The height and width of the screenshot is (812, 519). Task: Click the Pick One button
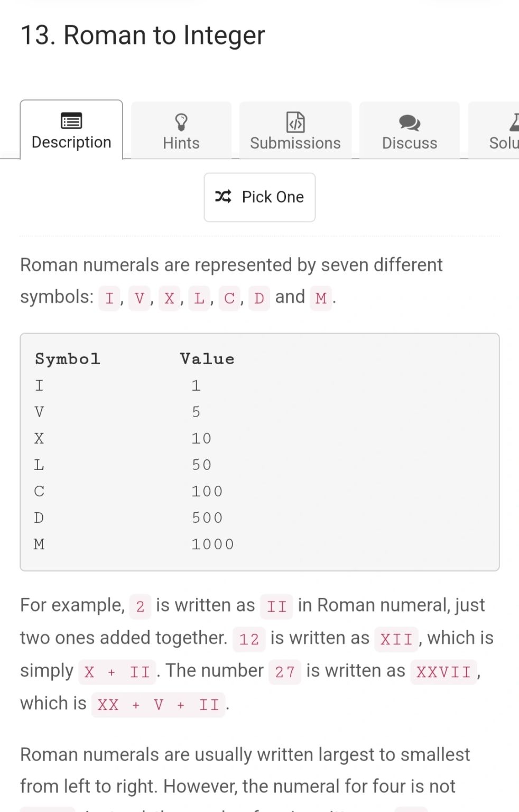pyautogui.click(x=259, y=197)
